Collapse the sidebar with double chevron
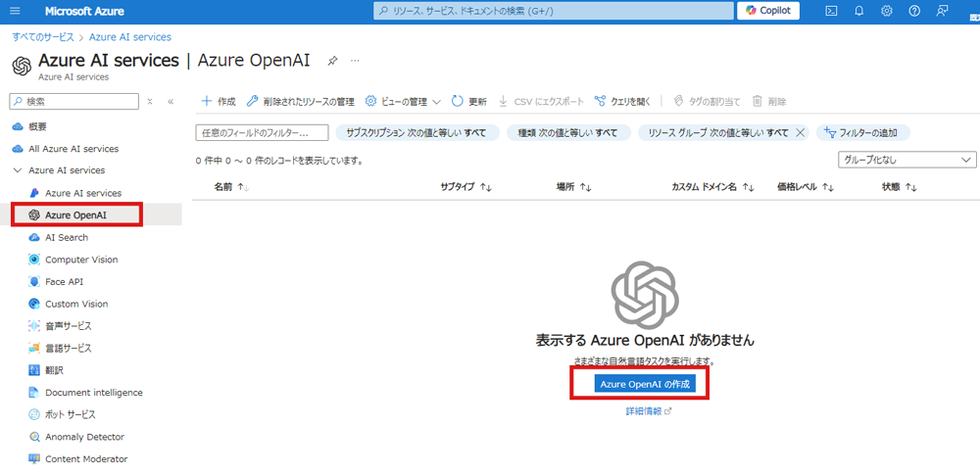Screen dimensions: 980x475 171,101
